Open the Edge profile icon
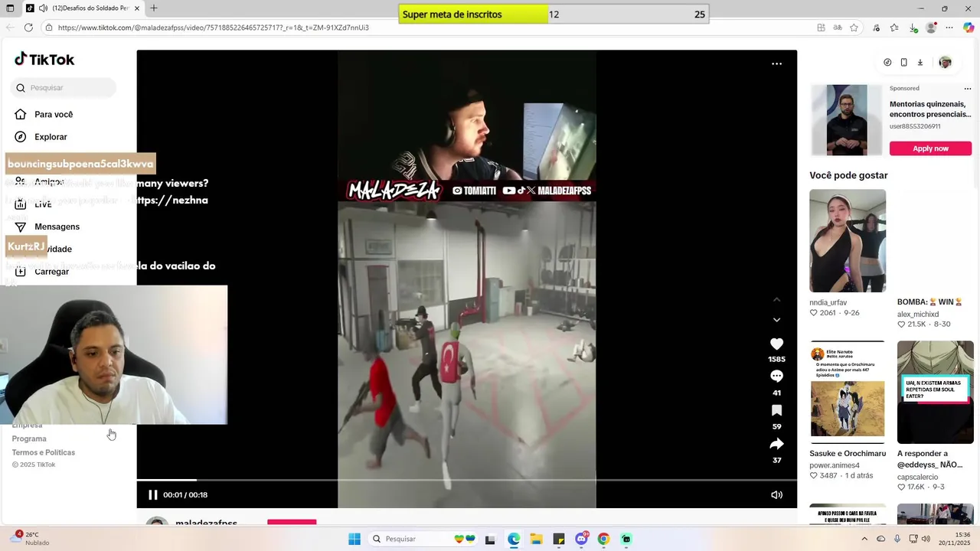The image size is (980, 551). point(931,28)
